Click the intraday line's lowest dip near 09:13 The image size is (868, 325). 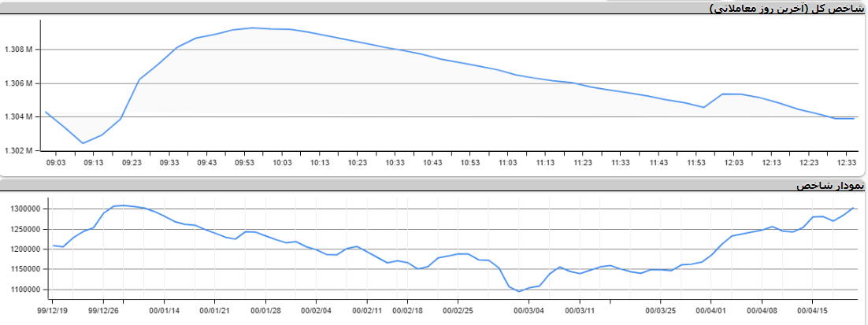[x=83, y=143]
